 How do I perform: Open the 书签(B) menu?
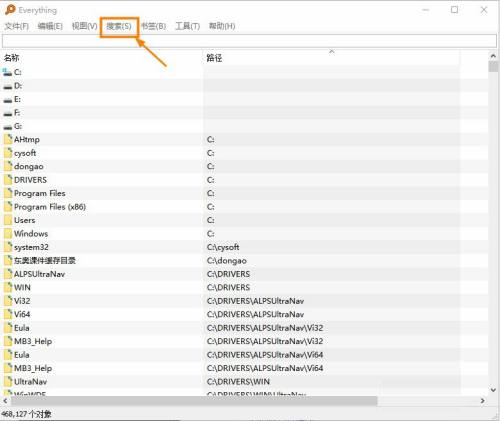point(153,26)
